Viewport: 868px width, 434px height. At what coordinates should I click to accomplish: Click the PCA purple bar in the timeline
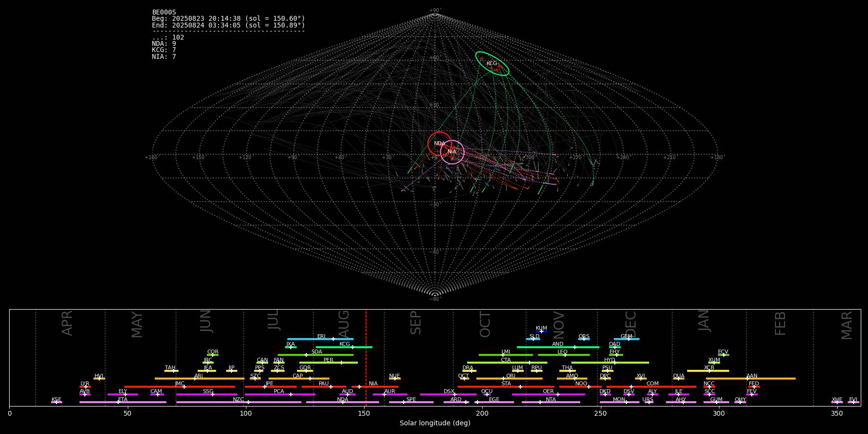280,394
